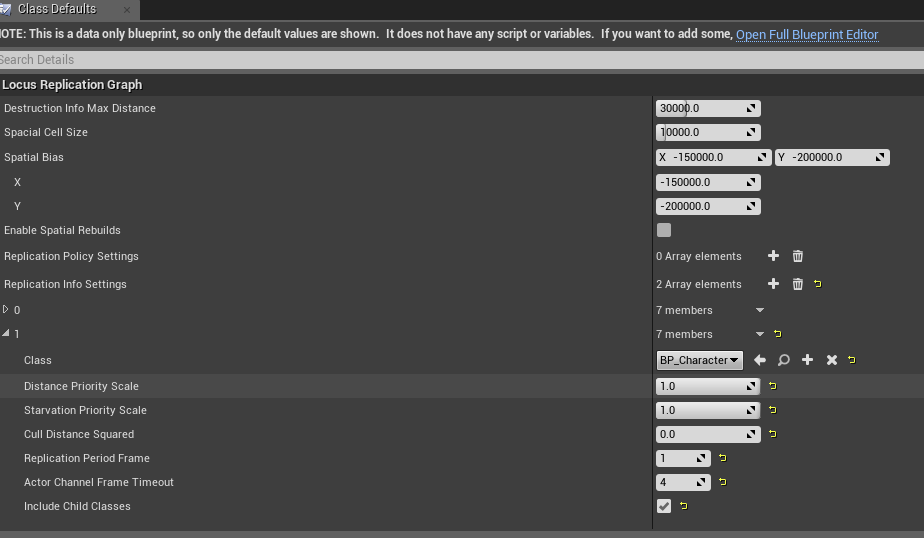
Task: Create new blueprint for Class property
Action: pyautogui.click(x=807, y=360)
